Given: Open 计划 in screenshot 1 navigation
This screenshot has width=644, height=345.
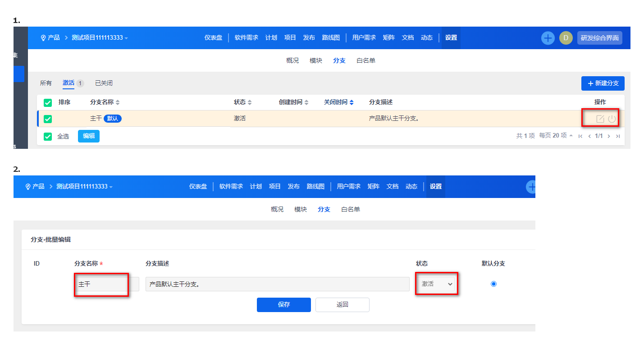Looking at the screenshot, I should [271, 38].
